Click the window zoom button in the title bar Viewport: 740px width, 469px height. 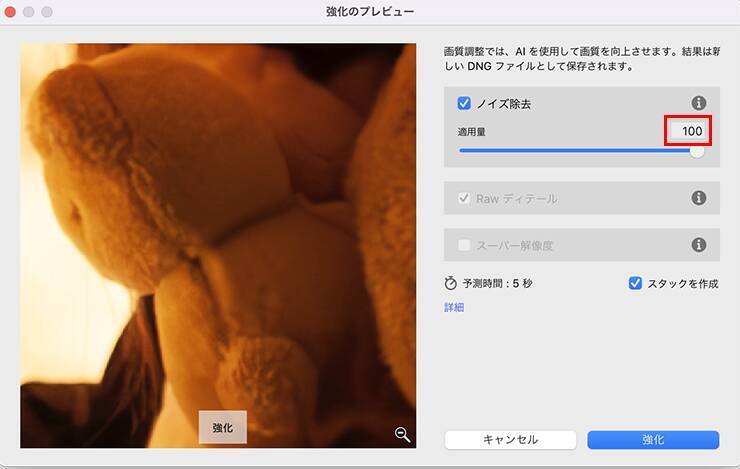[49, 11]
